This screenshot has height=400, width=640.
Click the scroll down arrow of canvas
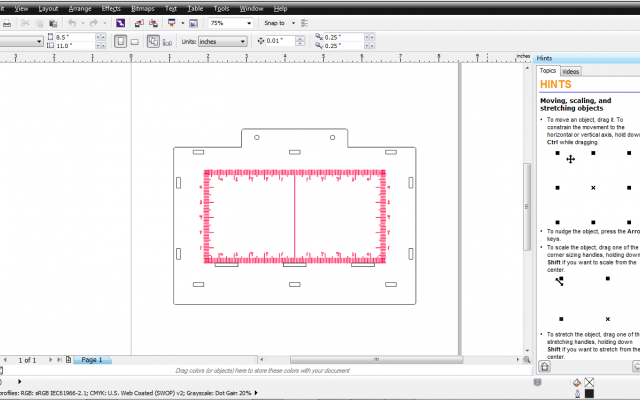pyautogui.click(x=527, y=350)
